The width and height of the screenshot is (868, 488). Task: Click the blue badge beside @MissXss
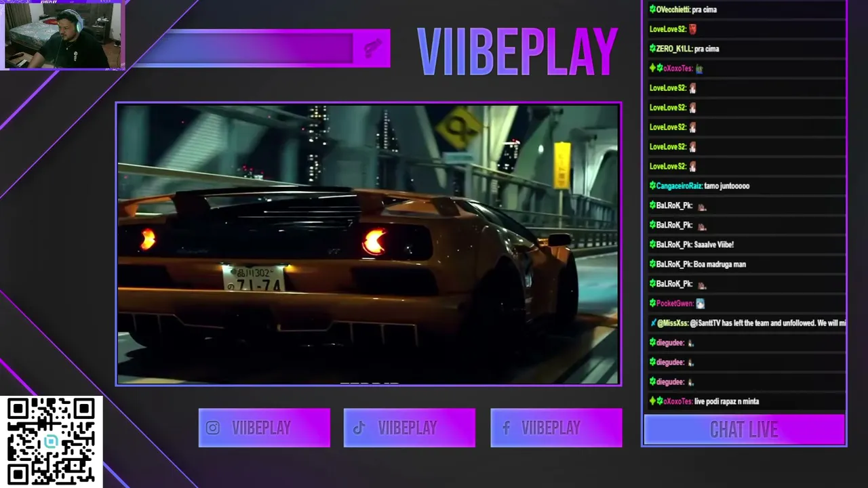tap(653, 323)
